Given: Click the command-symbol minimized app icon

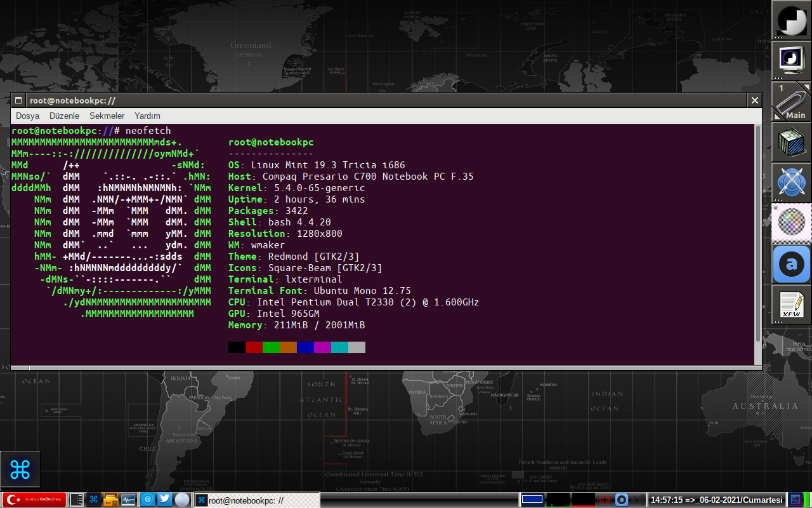Looking at the screenshot, I should (20, 471).
